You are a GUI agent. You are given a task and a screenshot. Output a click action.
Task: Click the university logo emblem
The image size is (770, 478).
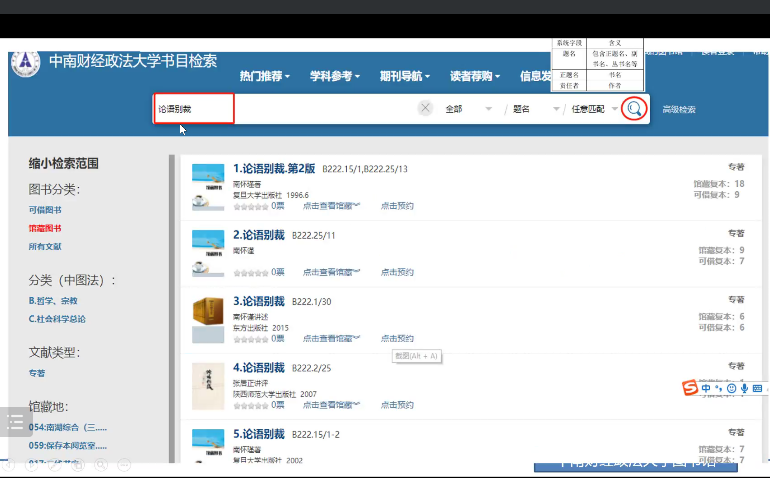[25, 63]
